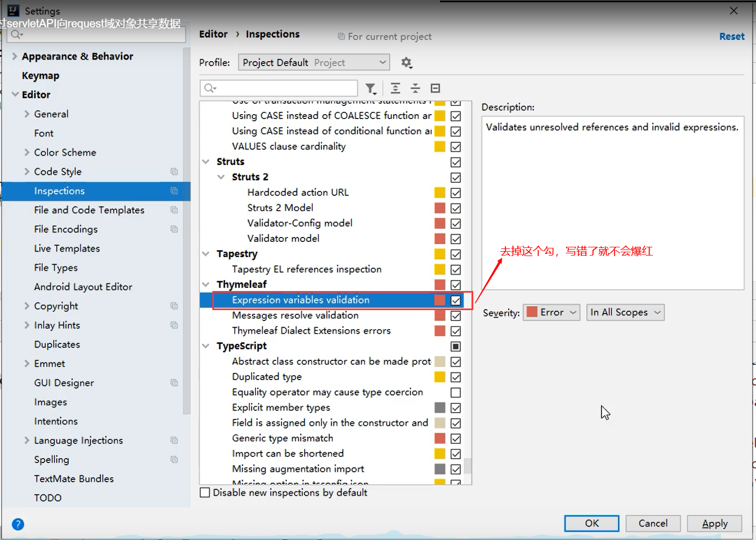
Task: Click the Apply button
Action: 715,523
